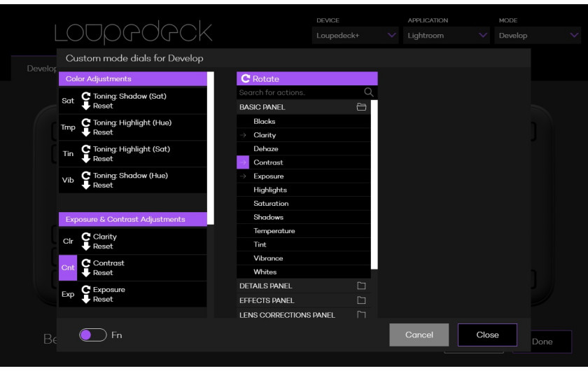Click rotate icon for Toning: Highlight (Sat)
The width and height of the screenshot is (588, 371).
tap(86, 149)
